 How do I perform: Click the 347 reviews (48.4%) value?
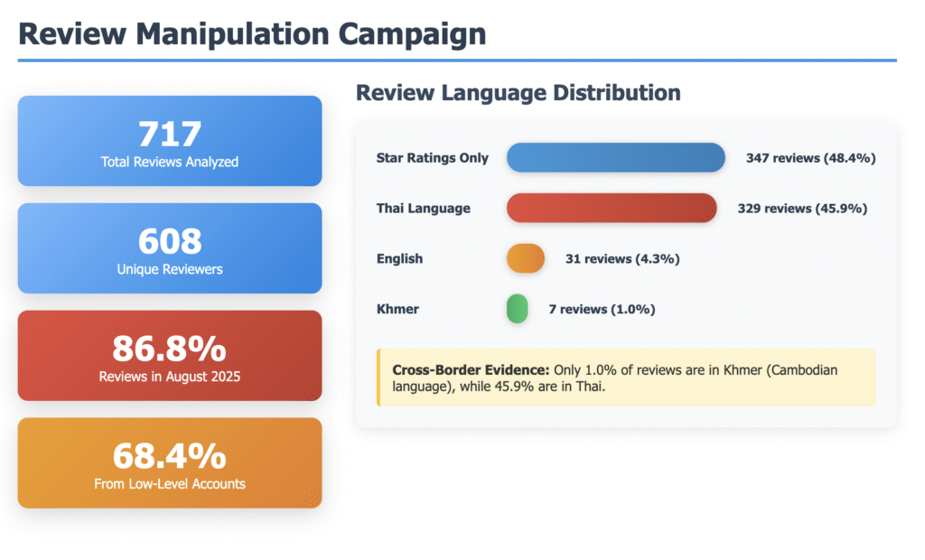[810, 158]
